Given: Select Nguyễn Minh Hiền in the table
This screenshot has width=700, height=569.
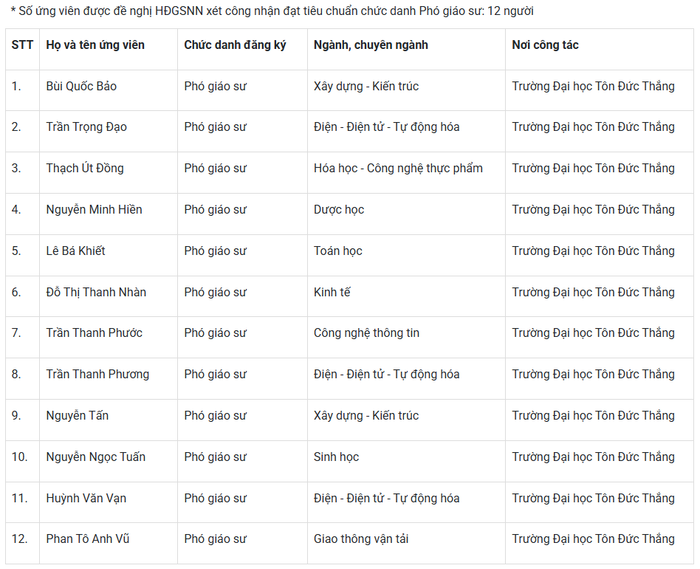Looking at the screenshot, I should point(94,209).
